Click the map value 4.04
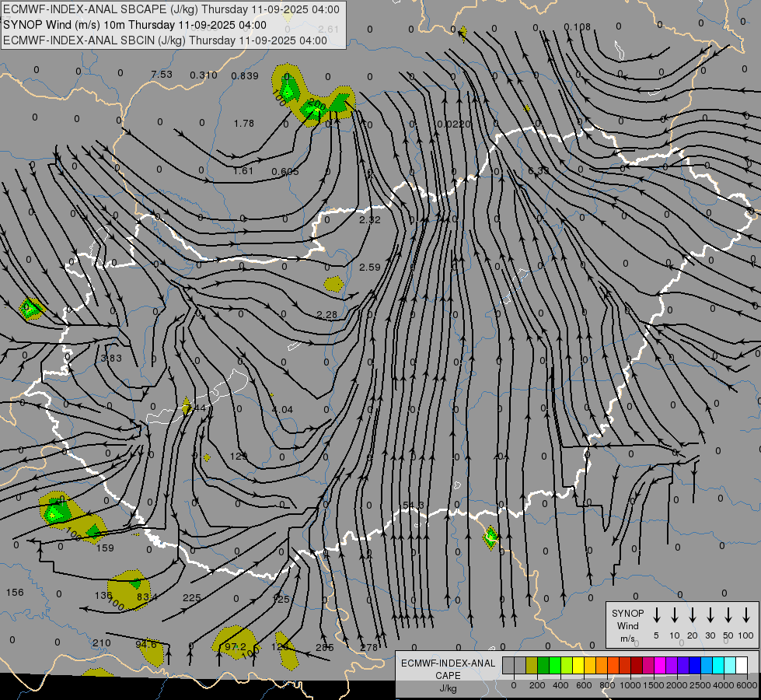This screenshot has width=761, height=700. [282, 410]
